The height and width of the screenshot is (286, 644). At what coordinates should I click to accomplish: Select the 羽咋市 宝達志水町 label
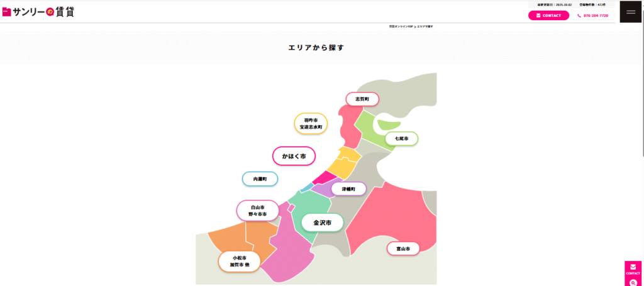coord(311,123)
